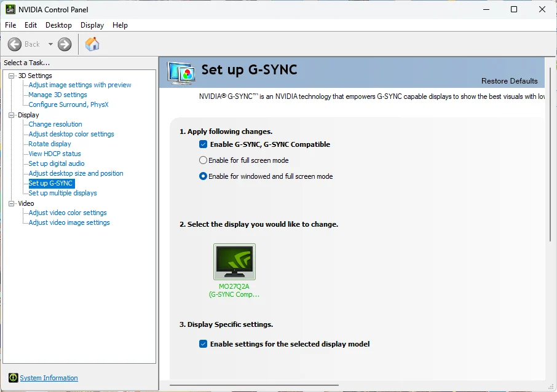Select the MO27Q2A monitor thumbnail
557x392 pixels.
(x=234, y=262)
